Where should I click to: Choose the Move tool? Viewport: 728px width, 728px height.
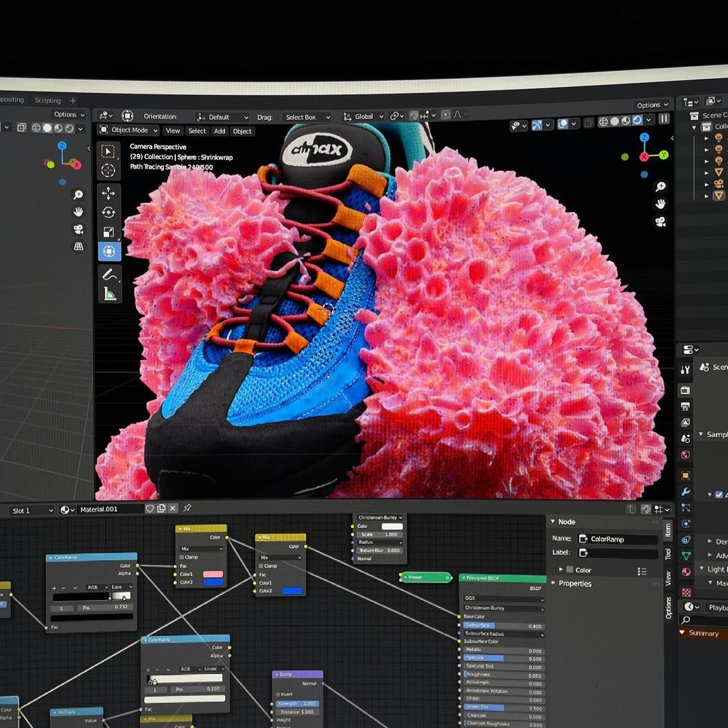click(108, 193)
